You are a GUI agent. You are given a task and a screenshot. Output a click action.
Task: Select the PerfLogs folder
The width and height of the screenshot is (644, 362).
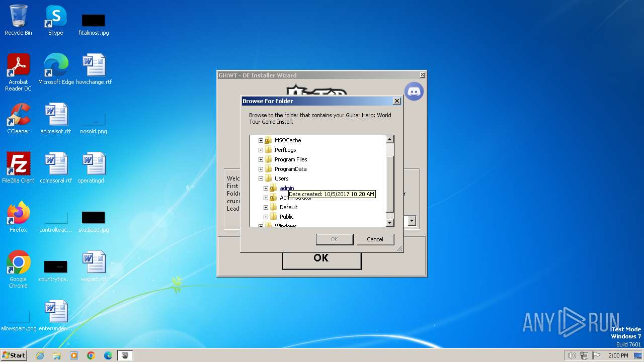(285, 150)
